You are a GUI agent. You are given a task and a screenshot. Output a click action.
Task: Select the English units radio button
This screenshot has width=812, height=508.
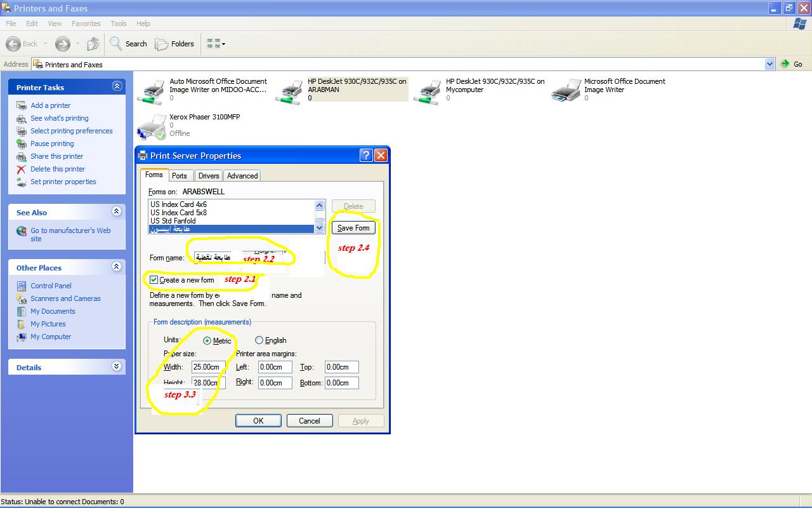point(259,340)
